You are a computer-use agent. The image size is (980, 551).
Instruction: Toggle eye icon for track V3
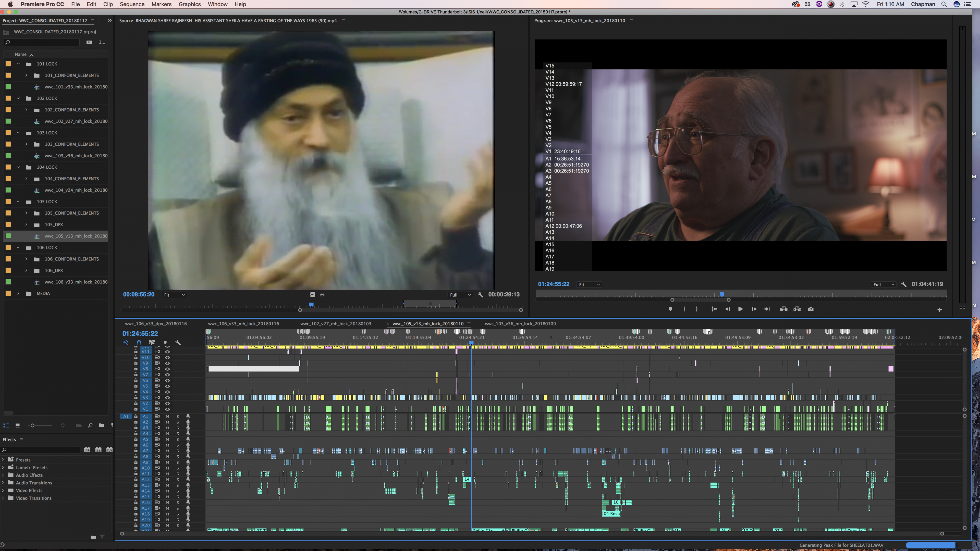(x=167, y=398)
